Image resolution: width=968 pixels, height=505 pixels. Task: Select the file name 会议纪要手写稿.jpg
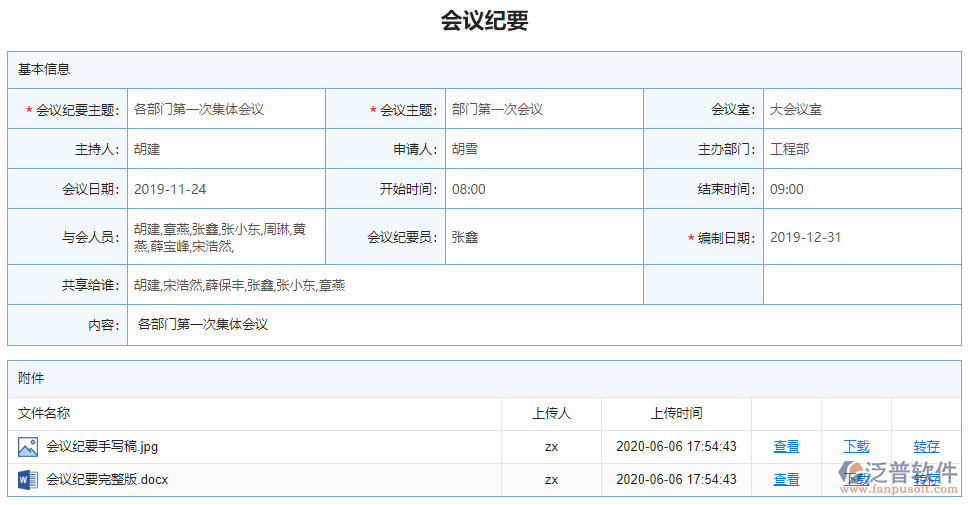pyautogui.click(x=102, y=447)
